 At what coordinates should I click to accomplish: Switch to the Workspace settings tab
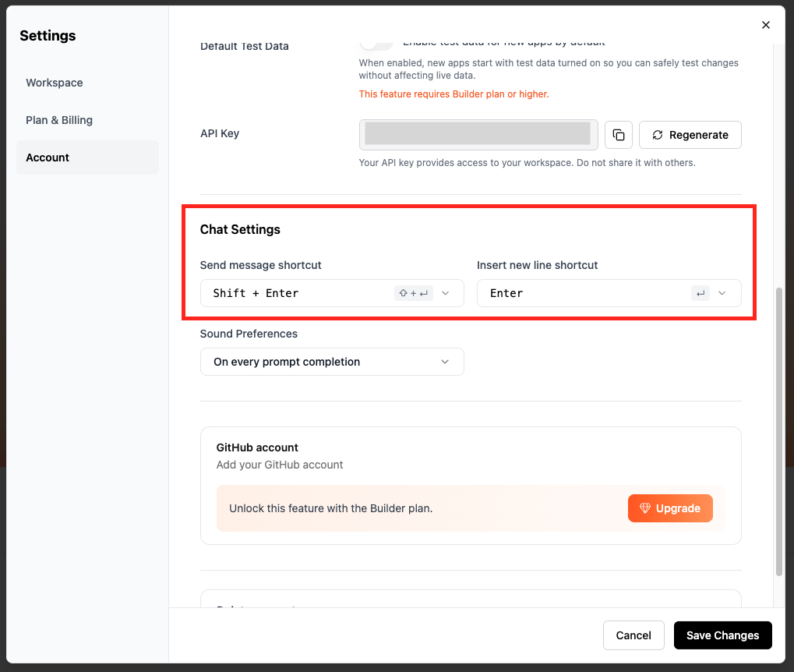[55, 83]
